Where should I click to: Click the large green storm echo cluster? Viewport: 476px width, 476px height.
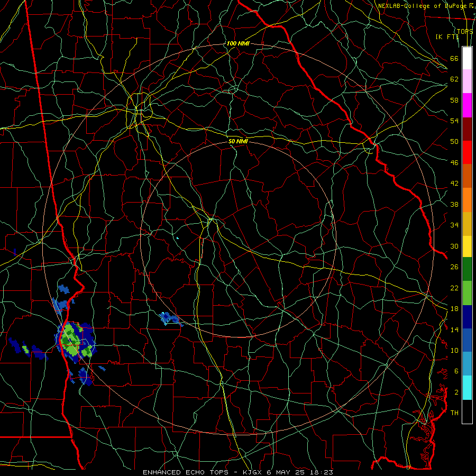[75, 342]
